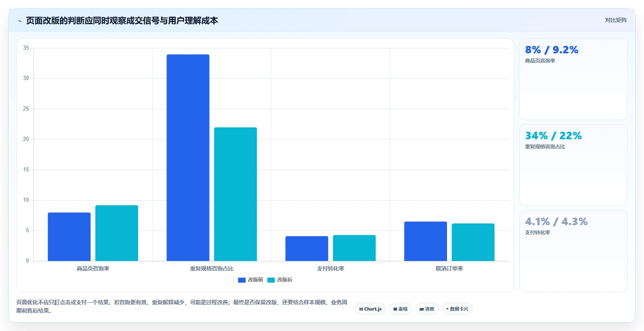Click the y-axis tick label 35

[26, 48]
